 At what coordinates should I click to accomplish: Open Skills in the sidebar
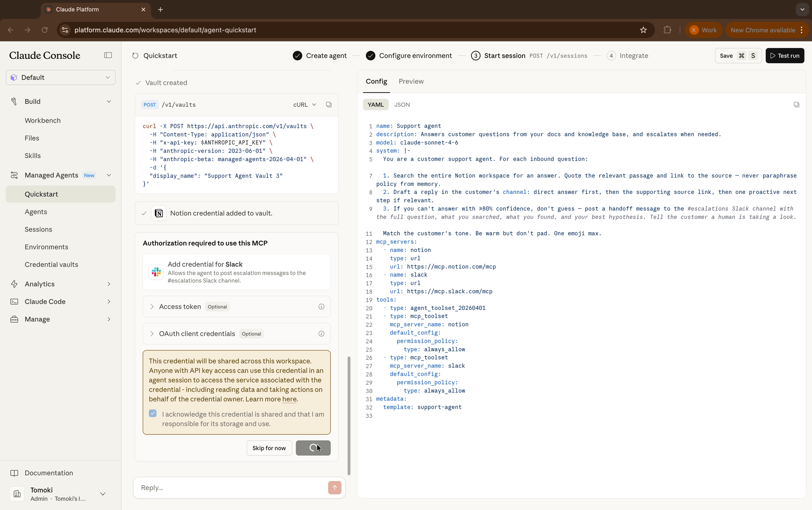(x=32, y=155)
